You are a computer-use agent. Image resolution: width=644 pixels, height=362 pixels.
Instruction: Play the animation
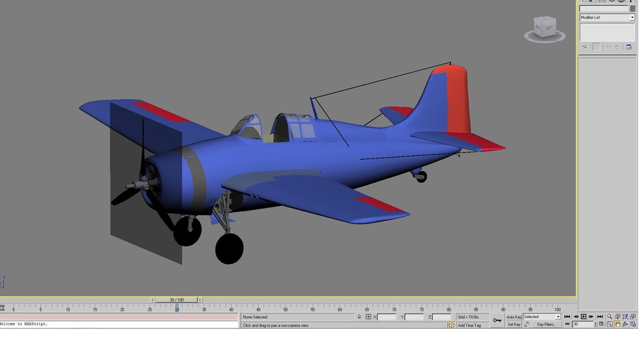point(583,316)
